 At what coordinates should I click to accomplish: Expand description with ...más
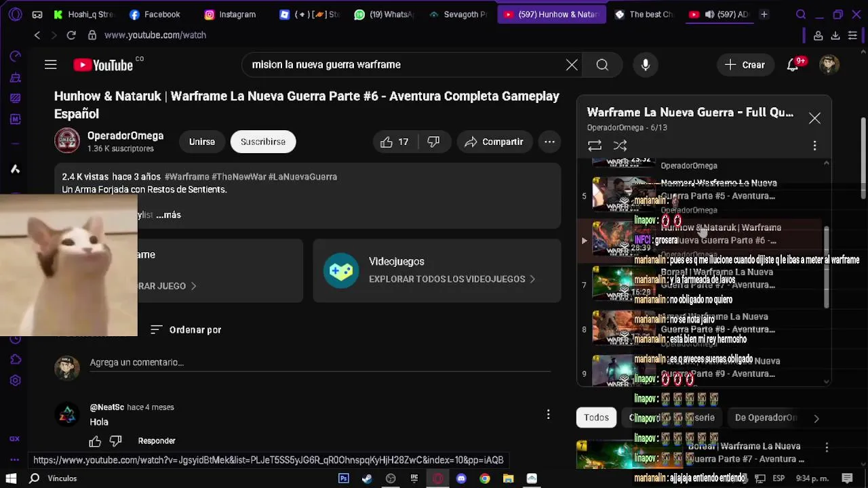point(168,215)
